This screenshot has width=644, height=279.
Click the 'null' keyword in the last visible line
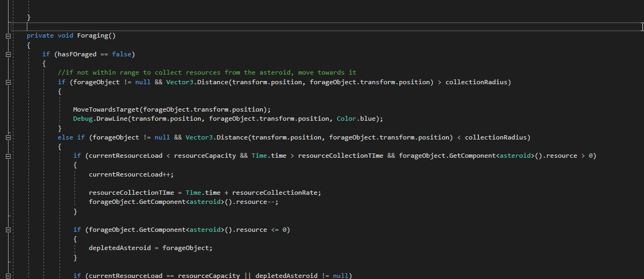[x=340, y=275]
